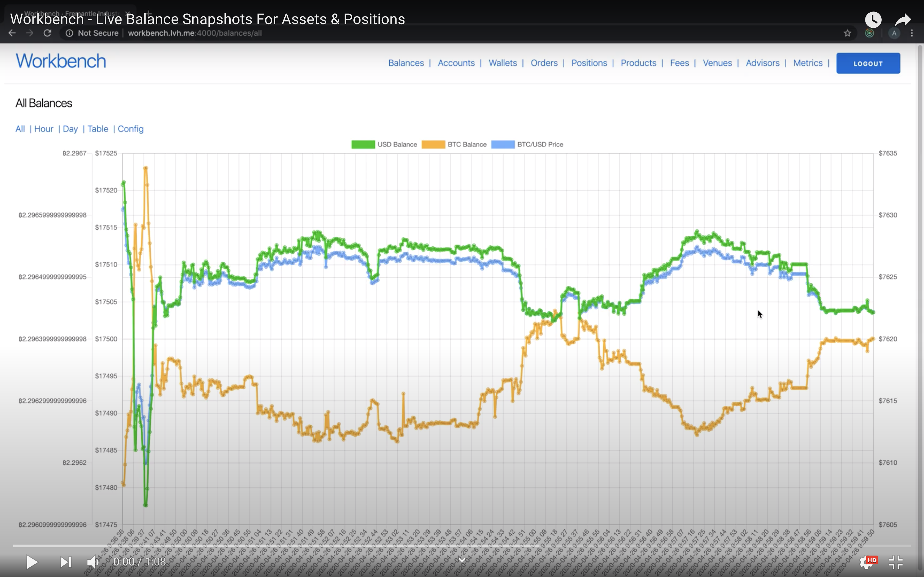The width and height of the screenshot is (924, 577).
Task: Bookmark page with star icon
Action: click(x=847, y=33)
